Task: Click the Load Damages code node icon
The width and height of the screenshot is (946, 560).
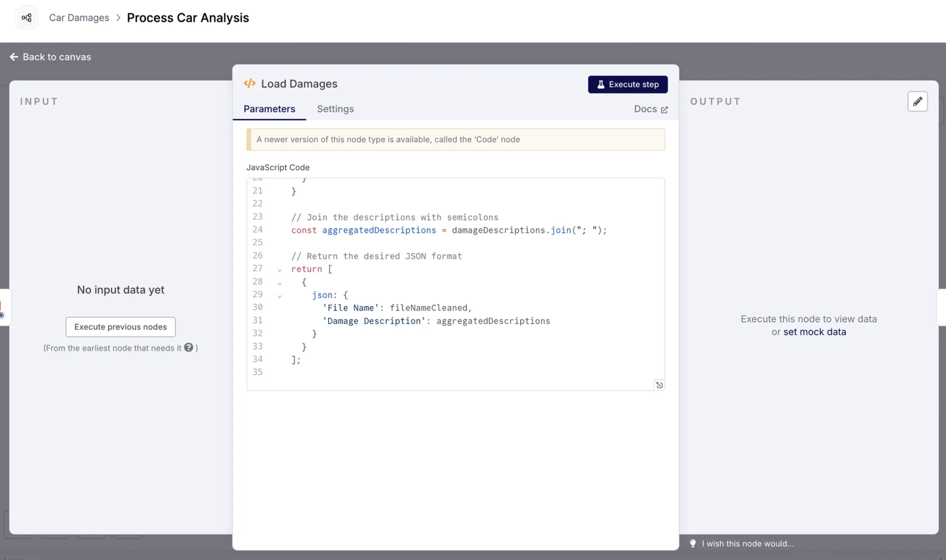Action: pos(249,83)
